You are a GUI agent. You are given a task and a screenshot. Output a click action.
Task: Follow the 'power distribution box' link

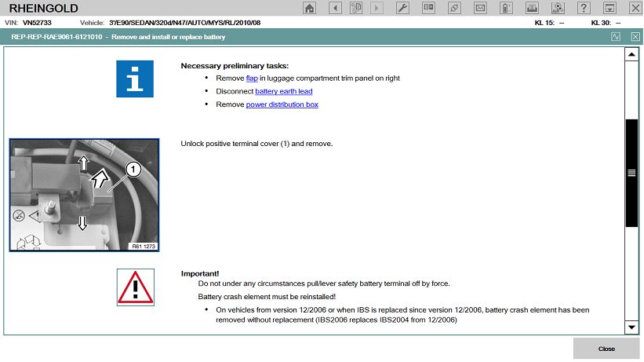tap(282, 104)
